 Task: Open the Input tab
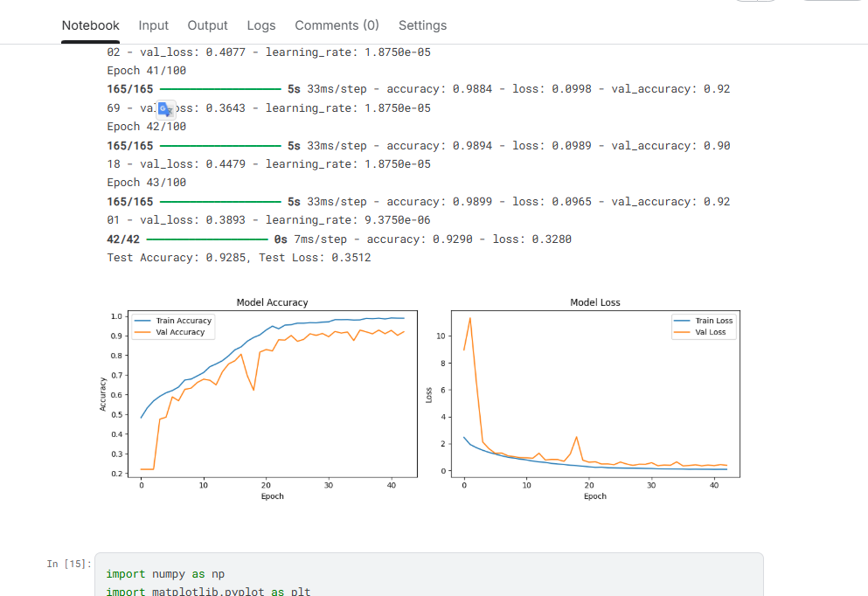[x=154, y=25]
